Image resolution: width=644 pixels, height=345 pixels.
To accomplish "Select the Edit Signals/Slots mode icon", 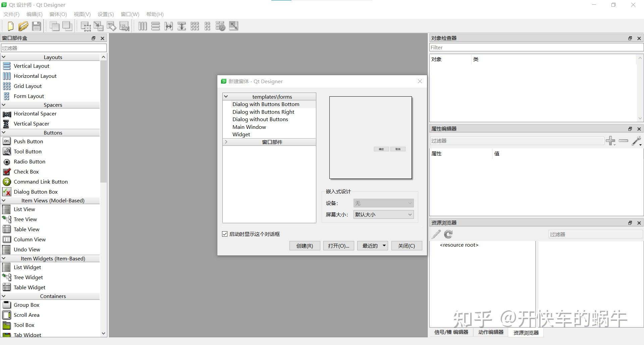I will pyautogui.click(x=98, y=26).
